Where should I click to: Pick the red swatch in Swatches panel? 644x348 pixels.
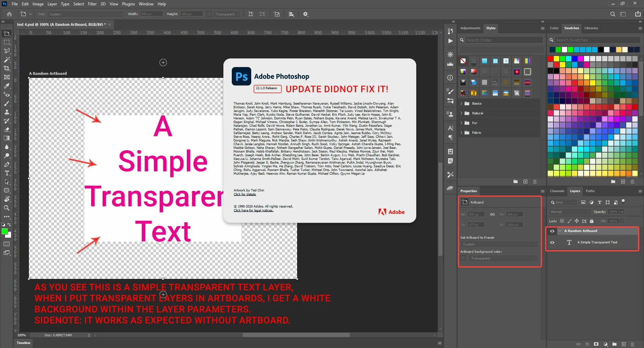550,59
